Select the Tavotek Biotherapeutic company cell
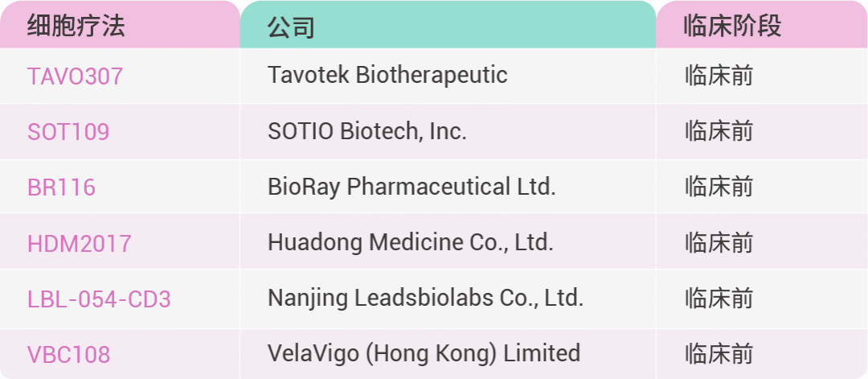This screenshot has width=868, height=379. click(x=387, y=76)
